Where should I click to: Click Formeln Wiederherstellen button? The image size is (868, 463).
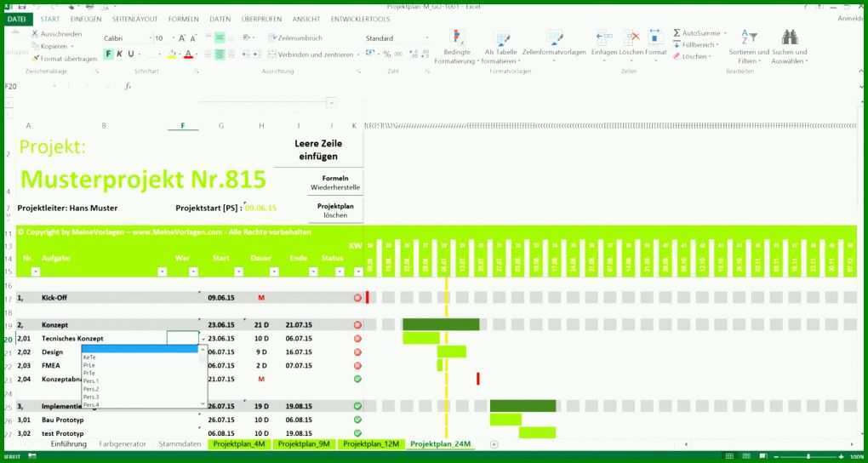(335, 183)
